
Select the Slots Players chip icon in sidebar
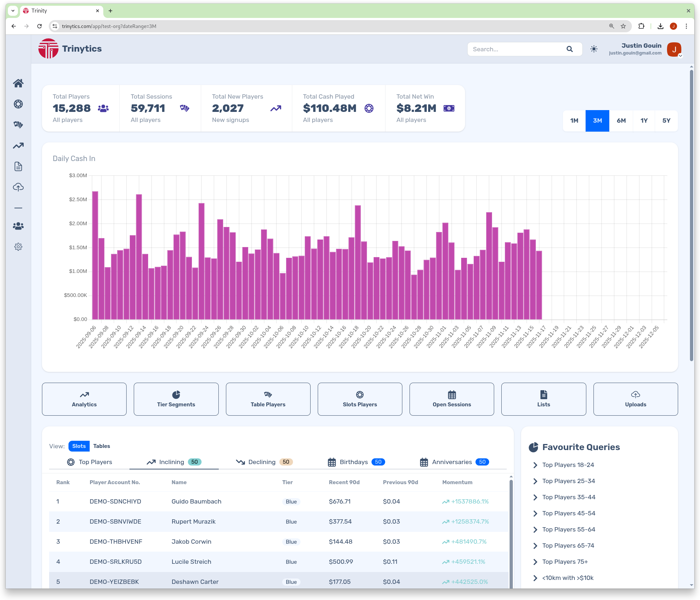pyautogui.click(x=18, y=104)
